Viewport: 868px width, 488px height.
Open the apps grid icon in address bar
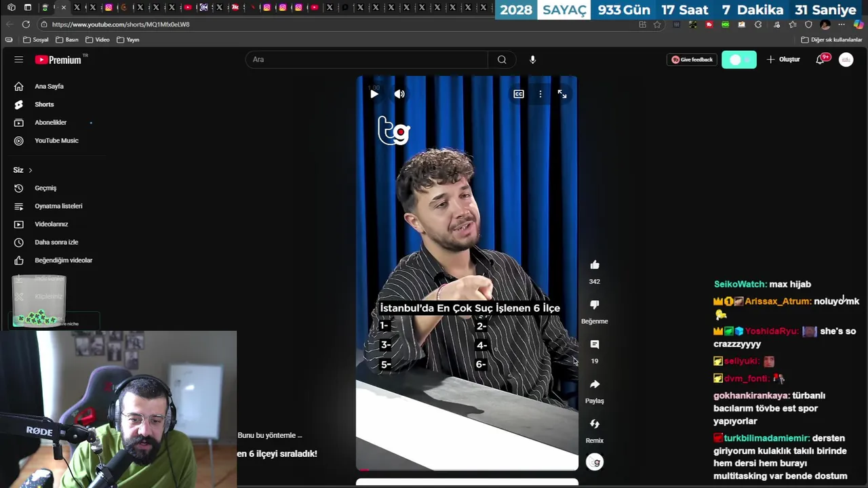click(642, 24)
